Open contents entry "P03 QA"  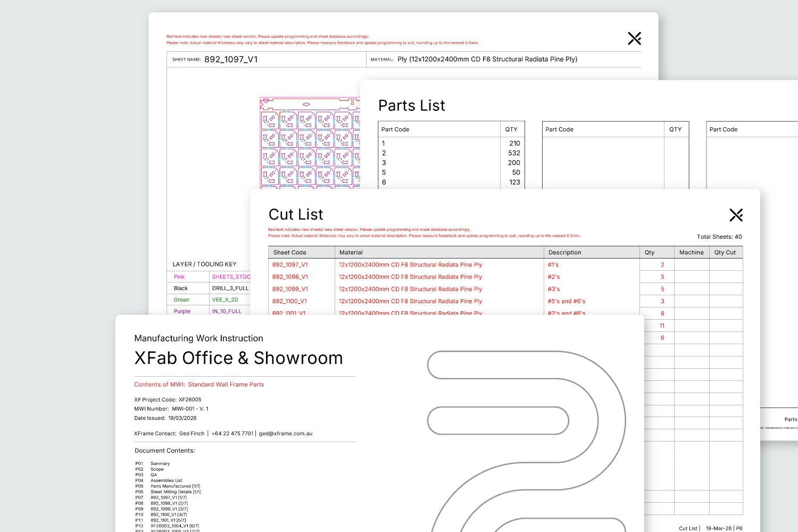coord(146,475)
